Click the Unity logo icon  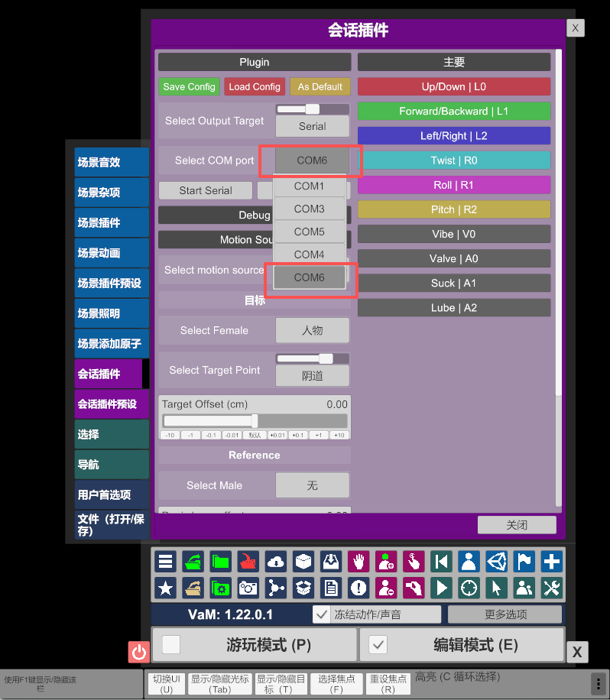click(x=497, y=561)
